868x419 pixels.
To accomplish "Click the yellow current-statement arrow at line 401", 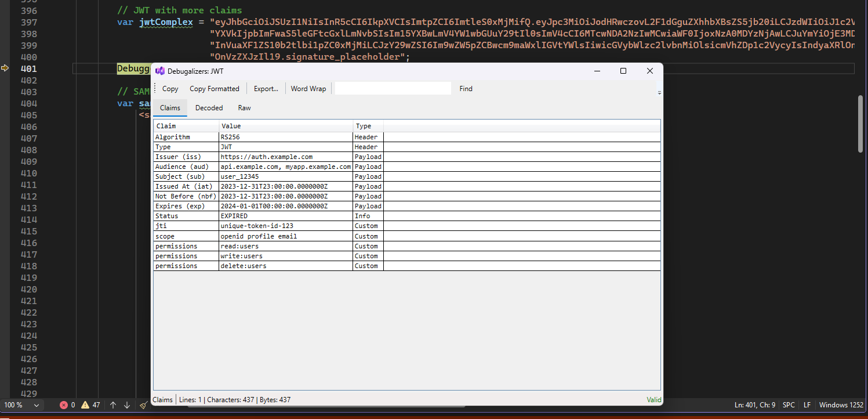I will tap(5, 68).
